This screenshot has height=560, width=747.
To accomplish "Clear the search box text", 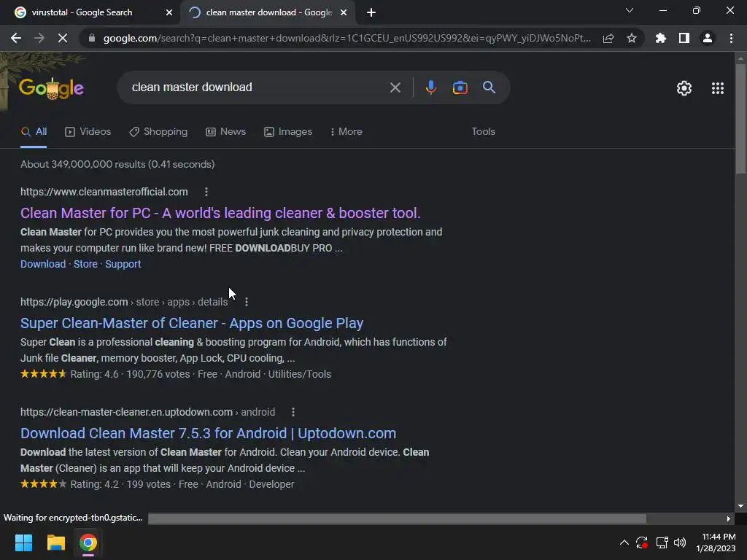I will point(395,87).
